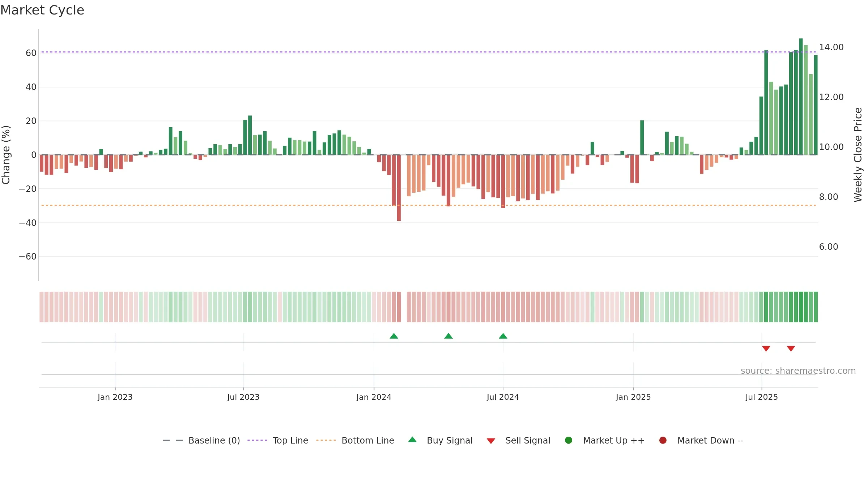Click the −60 tick on Change axis
Image resolution: width=868 pixels, height=488 pixels.
tap(28, 257)
